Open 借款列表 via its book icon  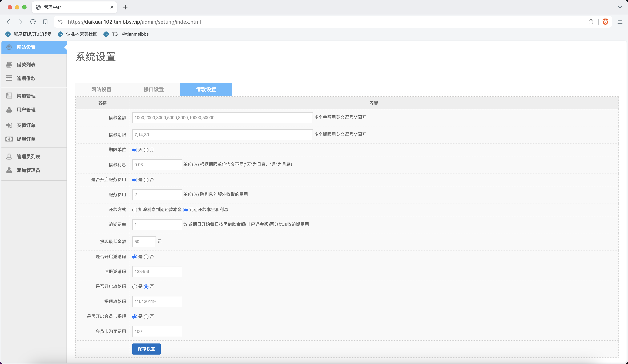(9, 64)
